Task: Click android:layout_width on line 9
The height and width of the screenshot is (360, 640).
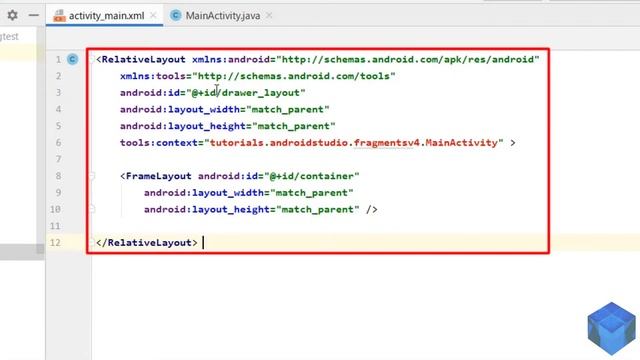Action: [204, 193]
